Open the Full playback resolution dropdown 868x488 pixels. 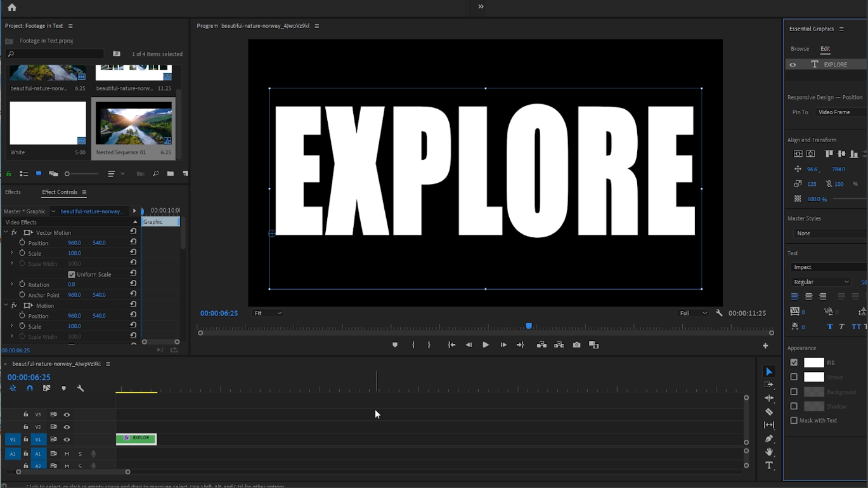pyautogui.click(x=693, y=313)
